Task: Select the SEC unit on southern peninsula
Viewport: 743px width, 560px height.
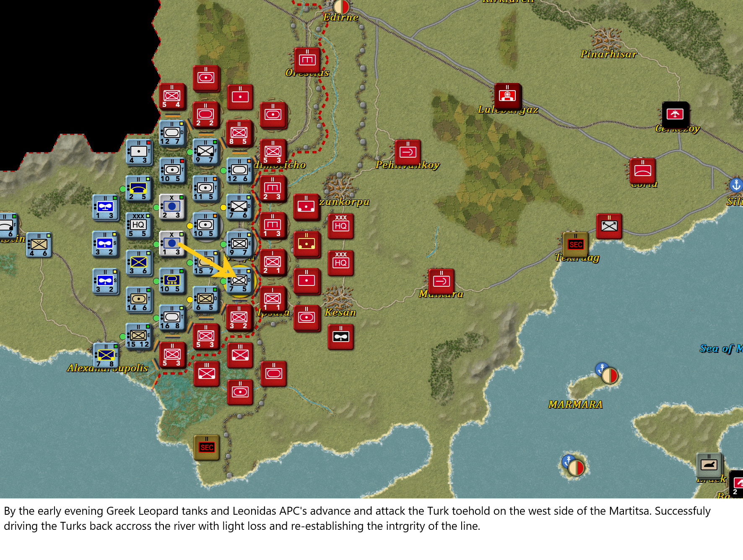Action: coord(206,447)
